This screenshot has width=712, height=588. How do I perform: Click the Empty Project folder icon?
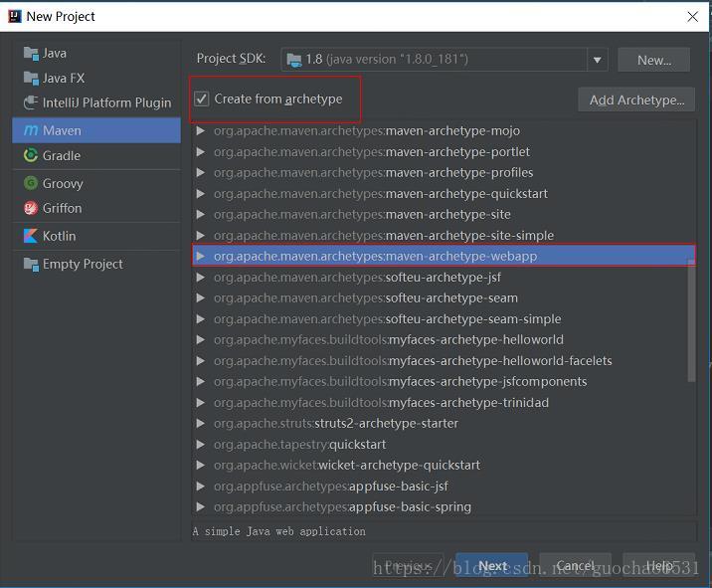tap(31, 264)
